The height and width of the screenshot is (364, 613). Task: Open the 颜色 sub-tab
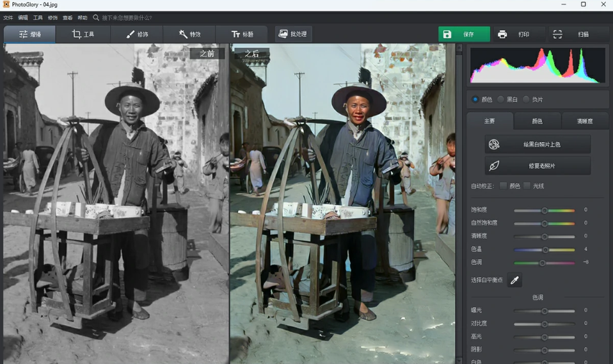[537, 121]
